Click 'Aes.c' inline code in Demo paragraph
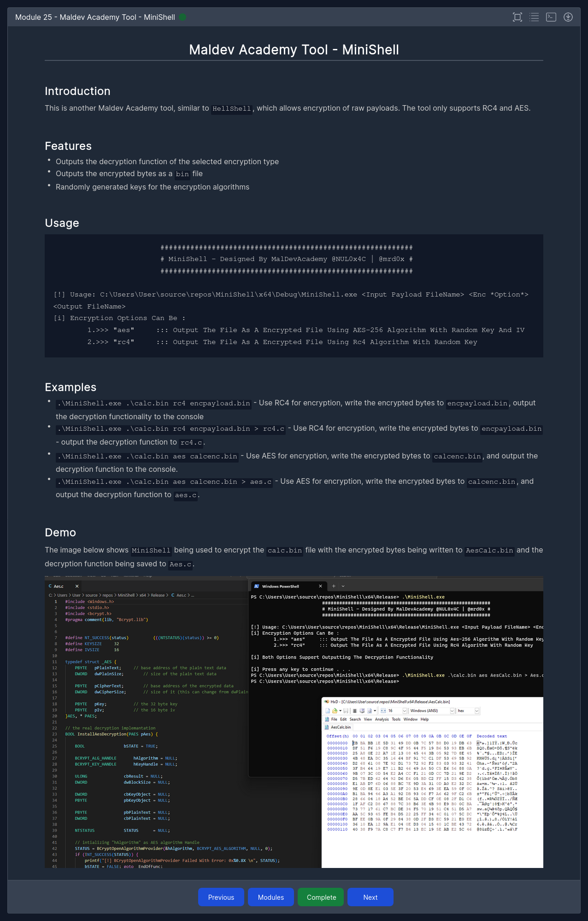This screenshot has width=588, height=921. 180,564
